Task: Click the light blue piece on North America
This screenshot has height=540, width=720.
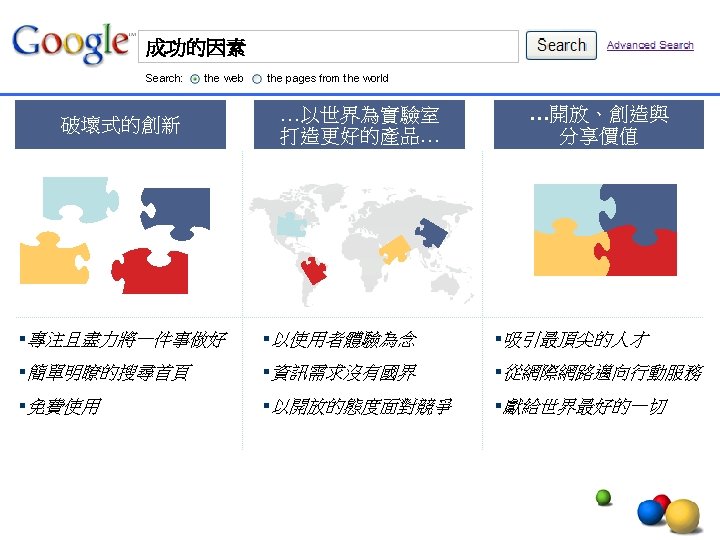Action: click(291, 225)
